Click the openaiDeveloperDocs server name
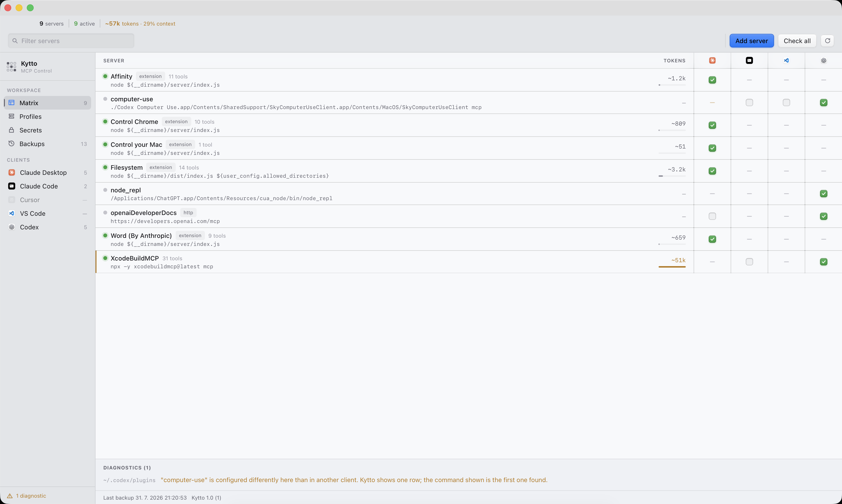 pyautogui.click(x=144, y=213)
